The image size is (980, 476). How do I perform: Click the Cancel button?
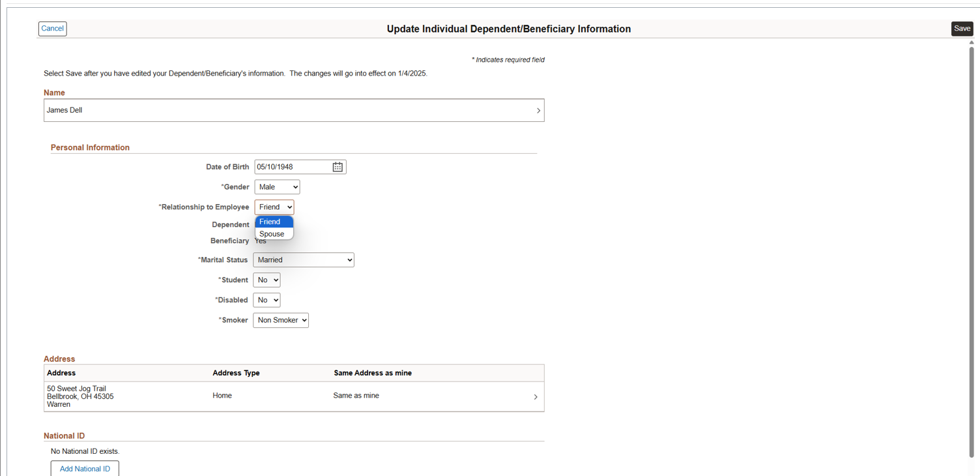[52, 29]
